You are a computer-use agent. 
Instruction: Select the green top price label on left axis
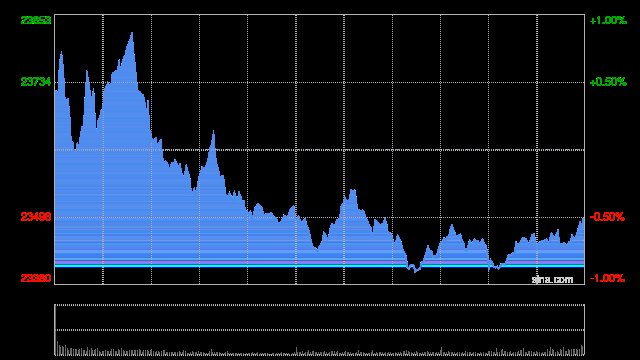(x=36, y=20)
